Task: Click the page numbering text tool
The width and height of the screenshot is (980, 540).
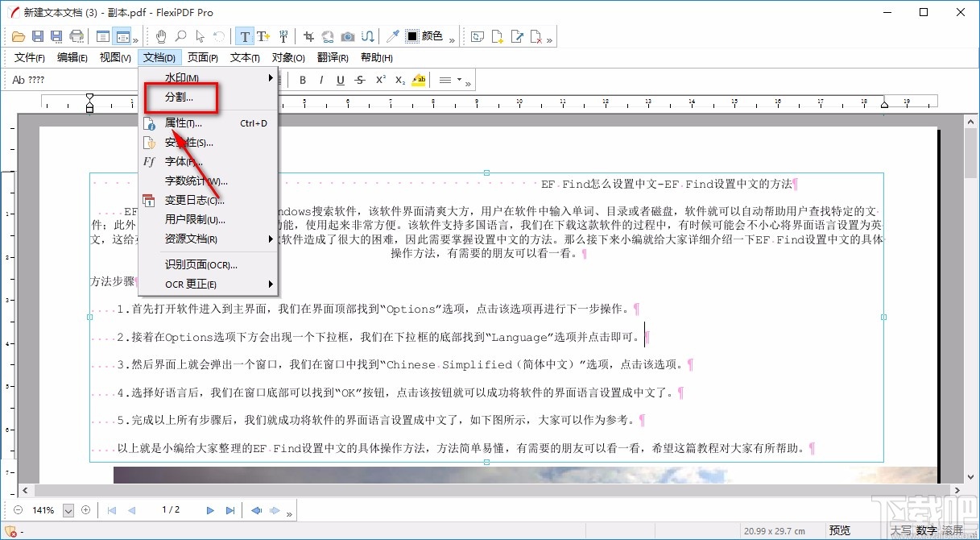Action: [x=283, y=36]
